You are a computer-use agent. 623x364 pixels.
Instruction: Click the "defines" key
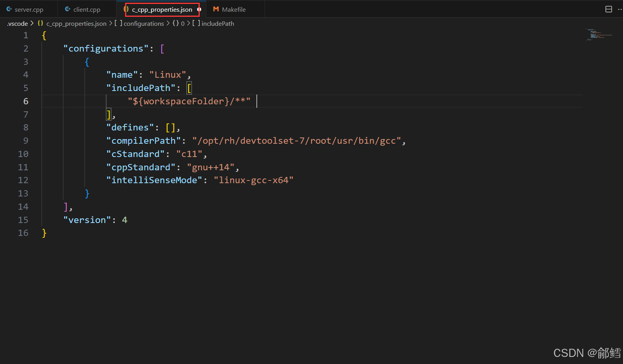(x=130, y=127)
